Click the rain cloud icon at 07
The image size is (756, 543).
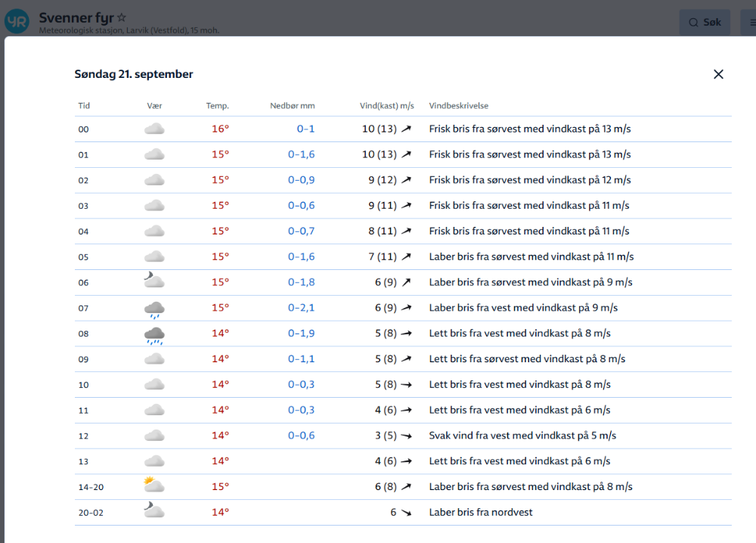(x=154, y=309)
